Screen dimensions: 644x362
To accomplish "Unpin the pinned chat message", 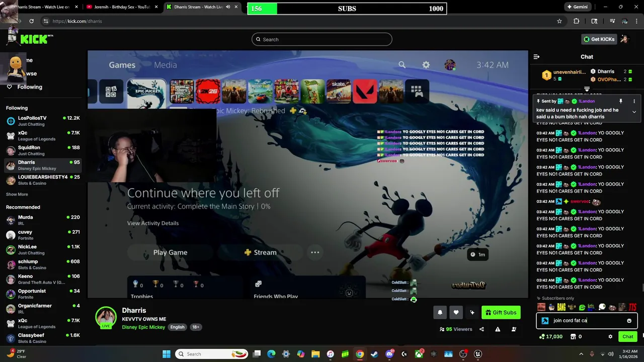I will tap(621, 101).
